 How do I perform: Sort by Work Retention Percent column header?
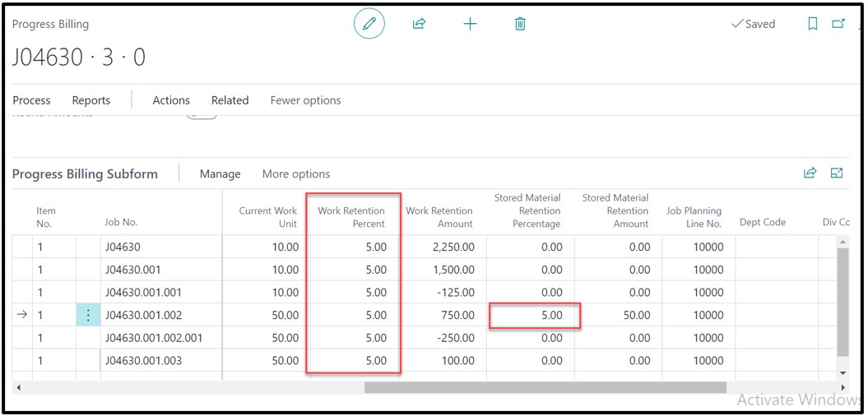[x=351, y=217]
